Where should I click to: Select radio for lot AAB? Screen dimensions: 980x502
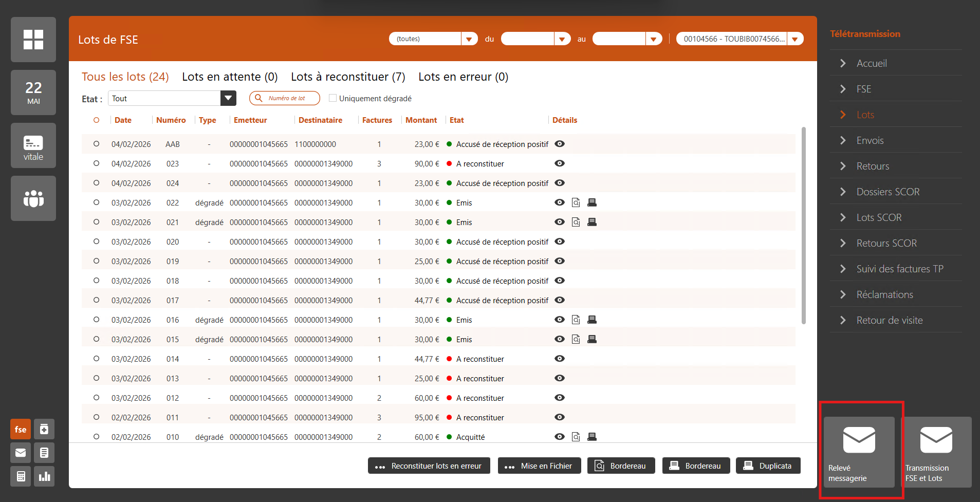[96, 144]
